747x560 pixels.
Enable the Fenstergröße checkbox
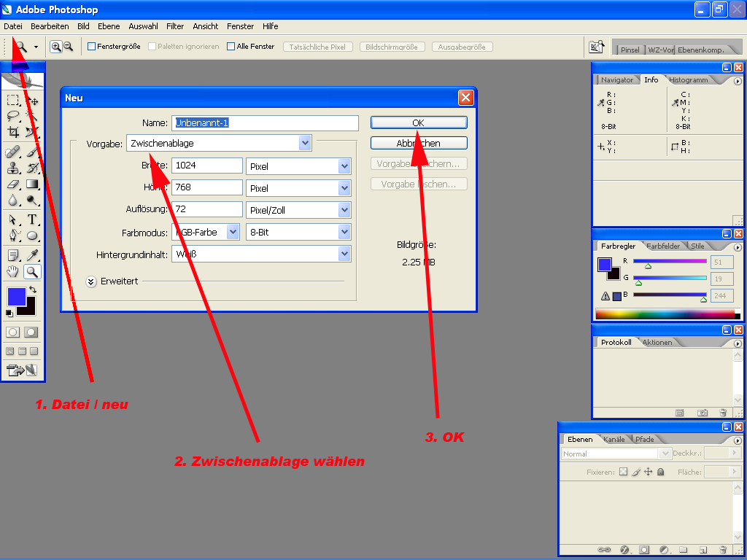91,46
